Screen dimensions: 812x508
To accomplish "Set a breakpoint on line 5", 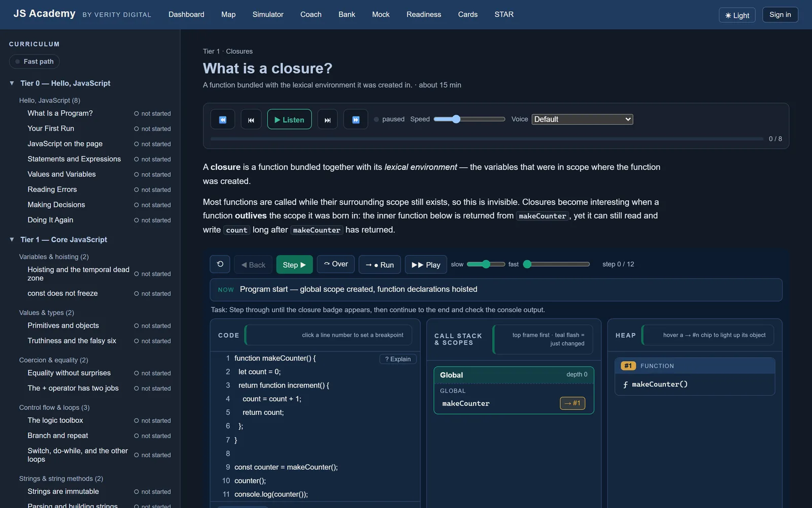I will pos(228,412).
